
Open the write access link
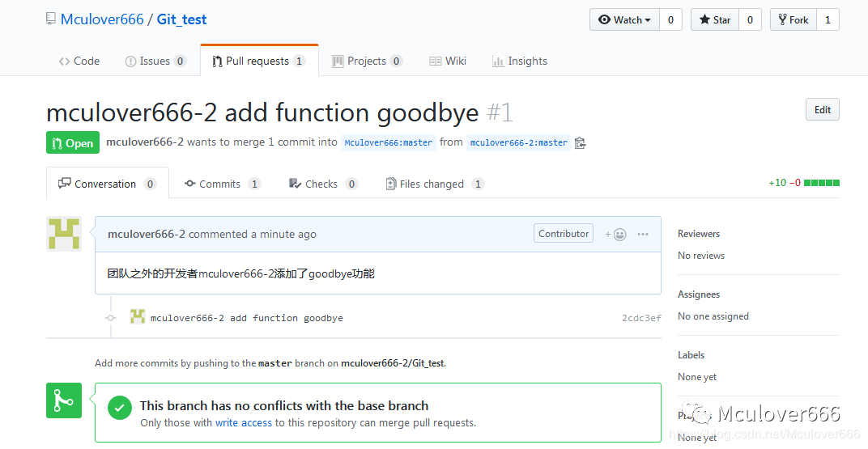(x=244, y=422)
